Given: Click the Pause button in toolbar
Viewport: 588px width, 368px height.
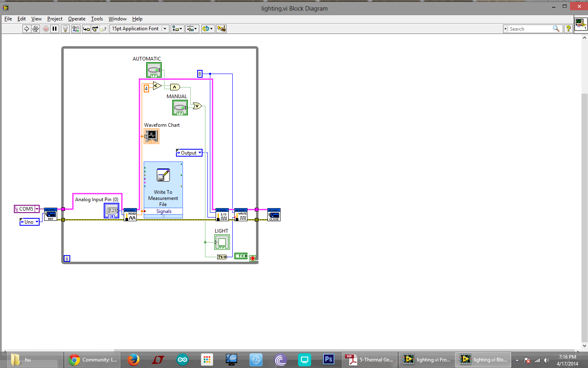Looking at the screenshot, I should click(55, 29).
